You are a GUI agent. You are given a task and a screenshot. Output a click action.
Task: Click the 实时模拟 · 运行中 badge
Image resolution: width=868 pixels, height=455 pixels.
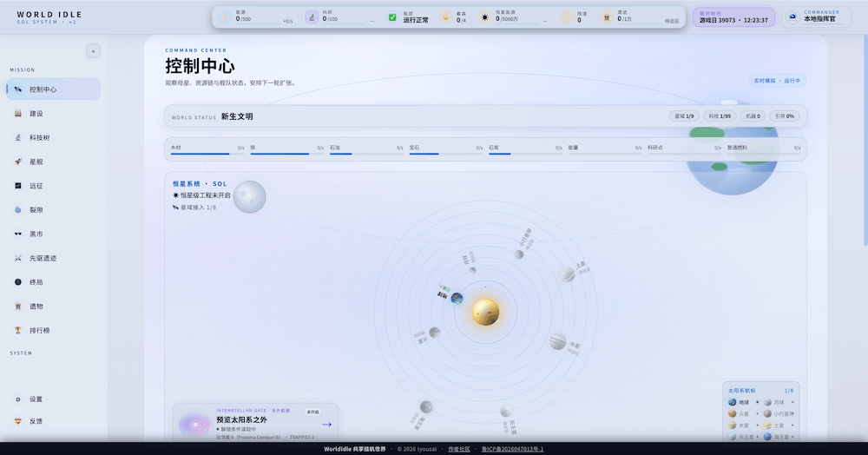[777, 81]
